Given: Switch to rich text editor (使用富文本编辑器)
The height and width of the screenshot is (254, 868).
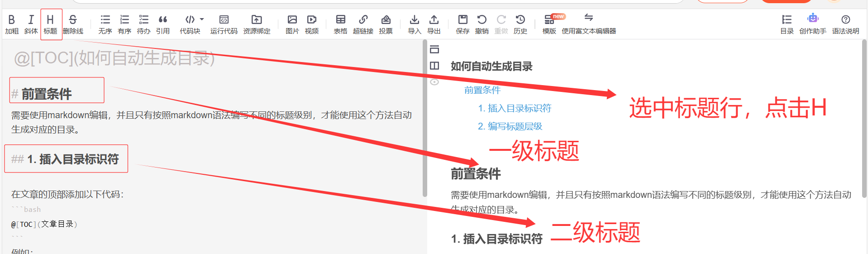Looking at the screenshot, I should pos(589,24).
